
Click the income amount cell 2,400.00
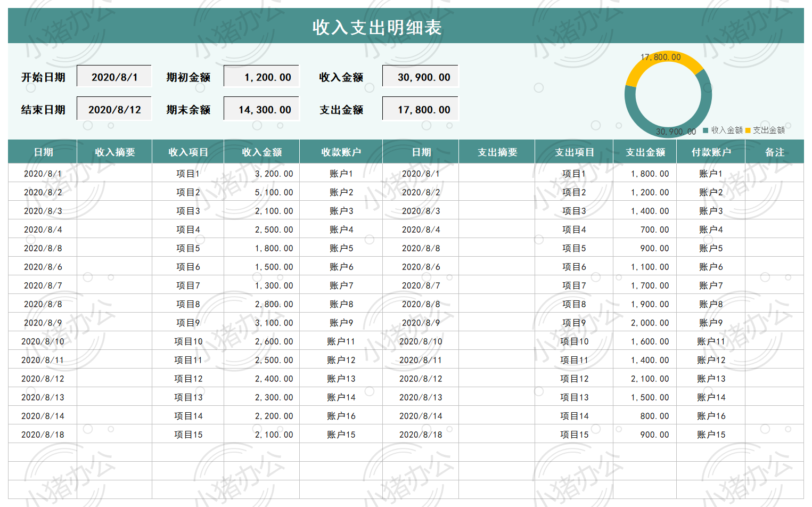pyautogui.click(x=261, y=378)
